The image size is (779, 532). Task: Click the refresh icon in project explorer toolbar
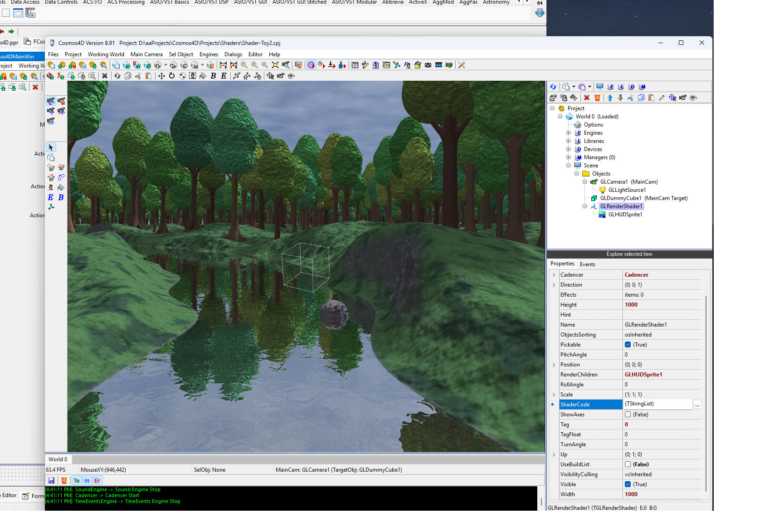(553, 87)
